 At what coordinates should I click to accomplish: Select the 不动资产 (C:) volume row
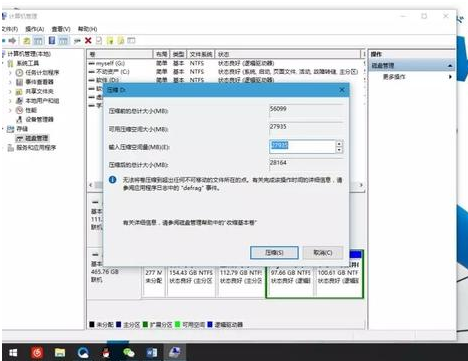click(x=227, y=72)
